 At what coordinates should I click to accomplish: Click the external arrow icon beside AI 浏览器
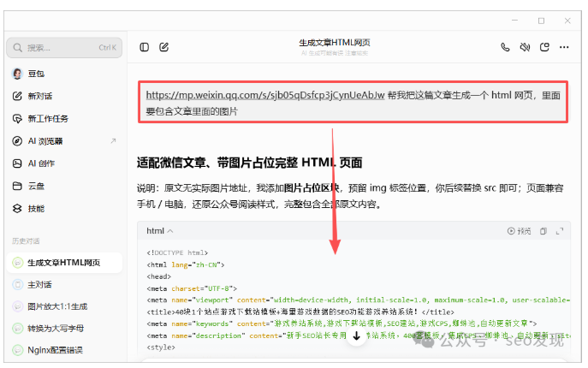[x=113, y=141]
